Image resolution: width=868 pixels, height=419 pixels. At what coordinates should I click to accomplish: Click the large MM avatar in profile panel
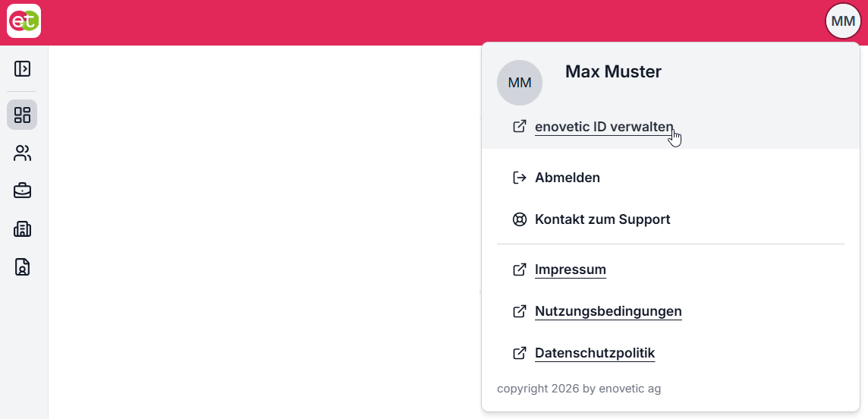[519, 83]
